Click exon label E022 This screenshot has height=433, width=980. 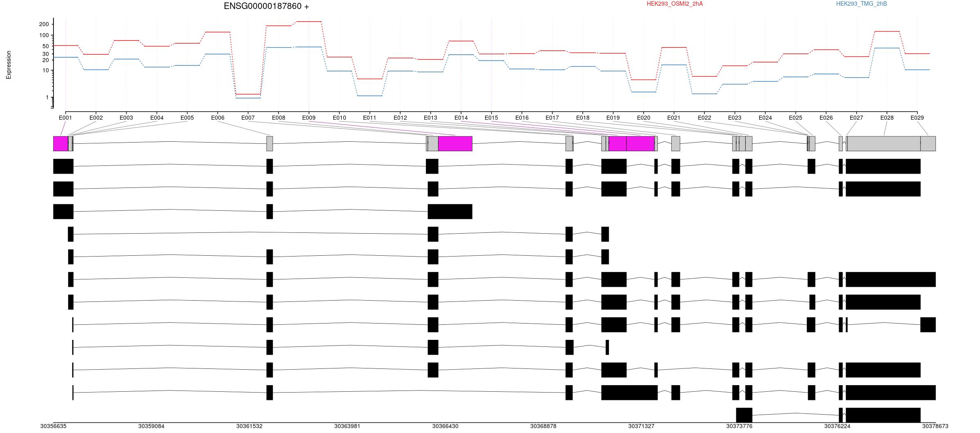coord(704,118)
